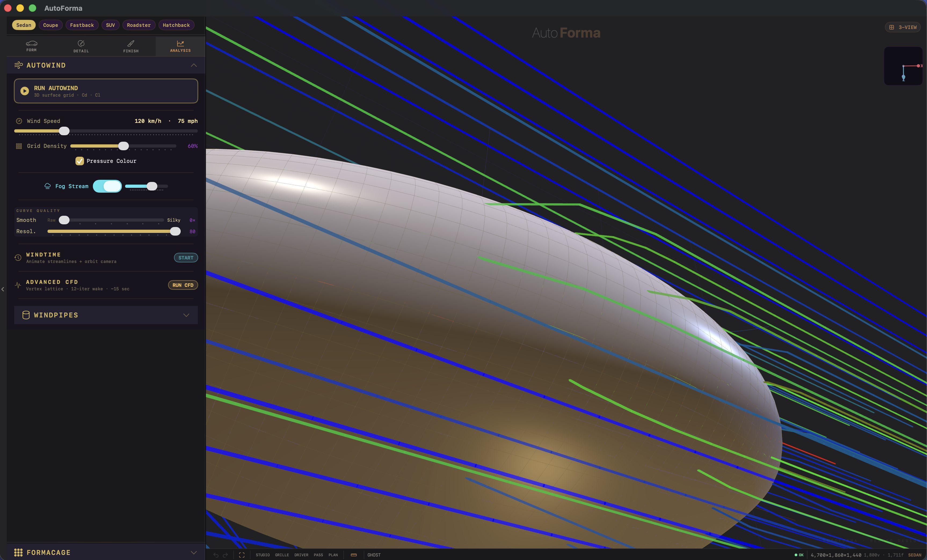927x560 pixels.
Task: Start the WINDTIME animation
Action: tap(186, 258)
